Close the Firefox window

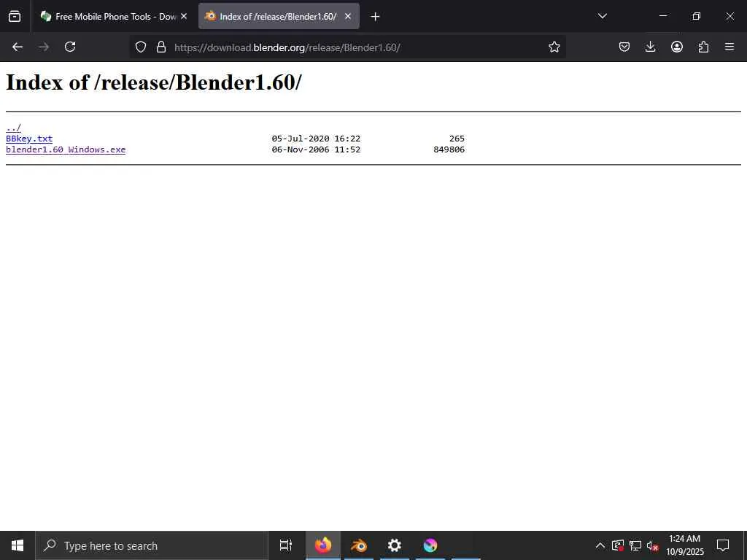pos(729,16)
